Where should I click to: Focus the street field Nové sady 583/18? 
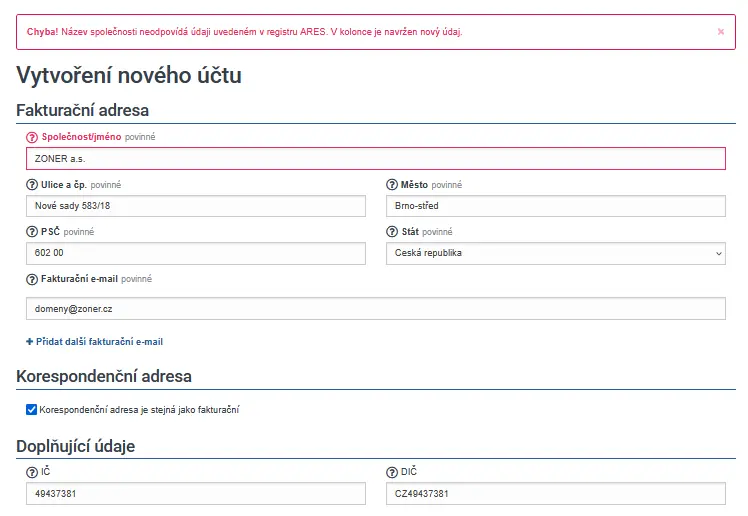[196, 206]
